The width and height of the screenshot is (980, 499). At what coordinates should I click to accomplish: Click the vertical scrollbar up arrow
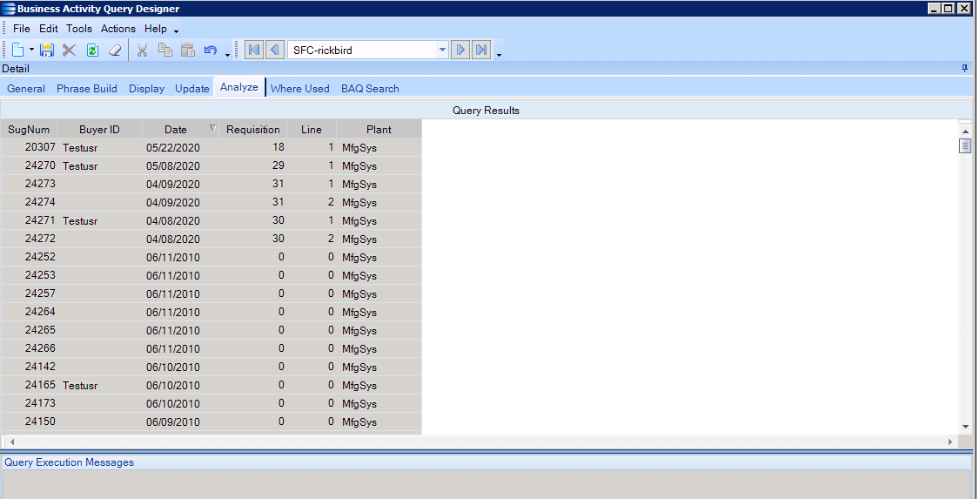pos(965,131)
